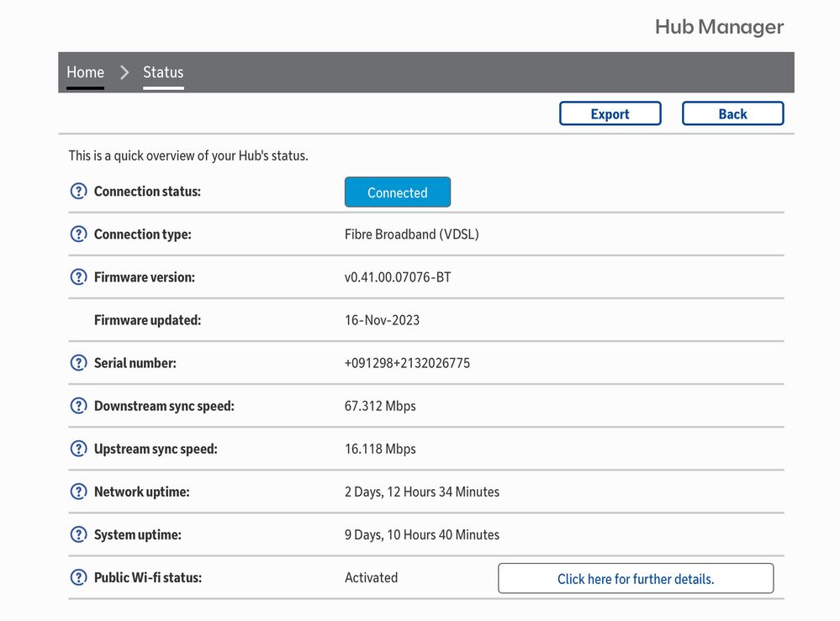Screen dimensions: 840x621
Task: Show help for Upstream sync speed
Action: coord(78,449)
